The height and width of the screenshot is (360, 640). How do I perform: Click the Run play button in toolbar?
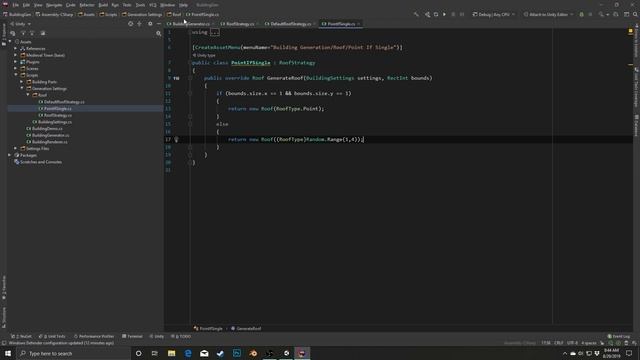[x=444, y=14]
